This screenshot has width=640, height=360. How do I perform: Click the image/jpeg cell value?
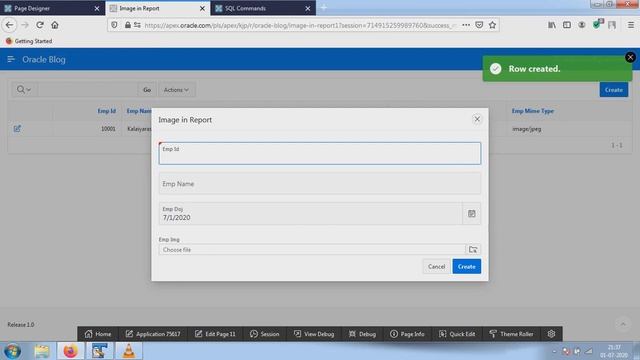[527, 129]
